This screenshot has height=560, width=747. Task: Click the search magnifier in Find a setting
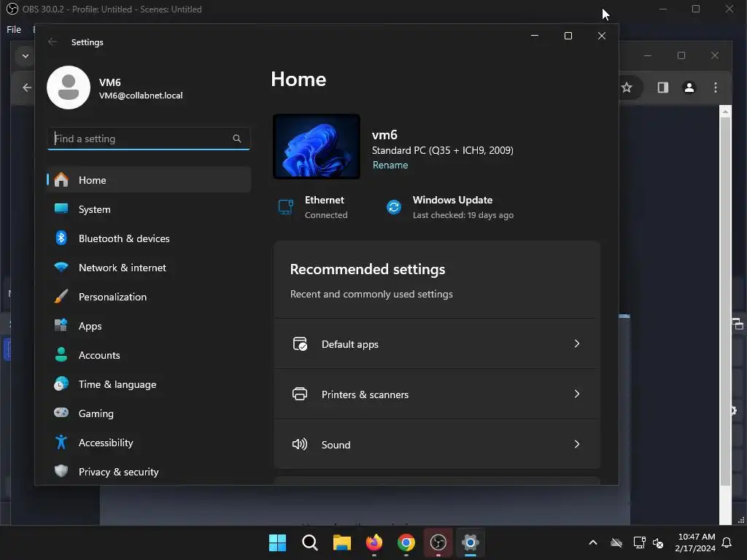(237, 139)
